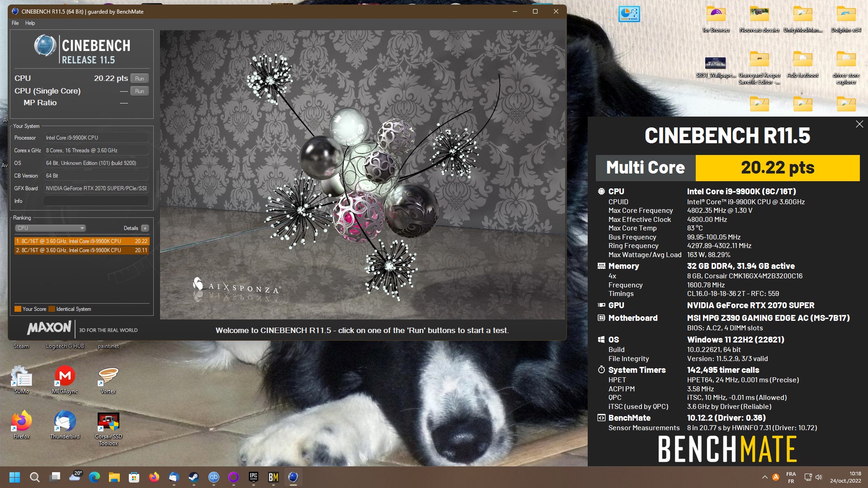Open File Explorer from the taskbar

click(114, 477)
